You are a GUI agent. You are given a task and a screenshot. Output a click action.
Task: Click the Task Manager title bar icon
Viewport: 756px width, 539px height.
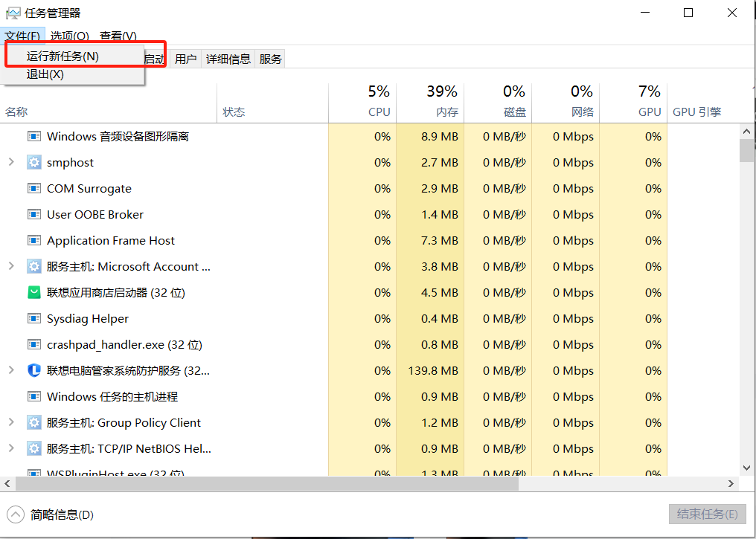[x=13, y=13]
